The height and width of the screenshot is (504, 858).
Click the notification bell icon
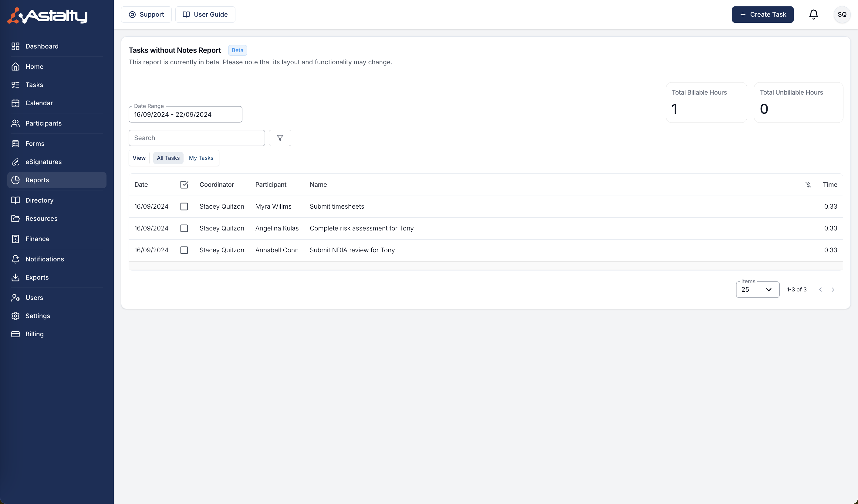coord(813,15)
